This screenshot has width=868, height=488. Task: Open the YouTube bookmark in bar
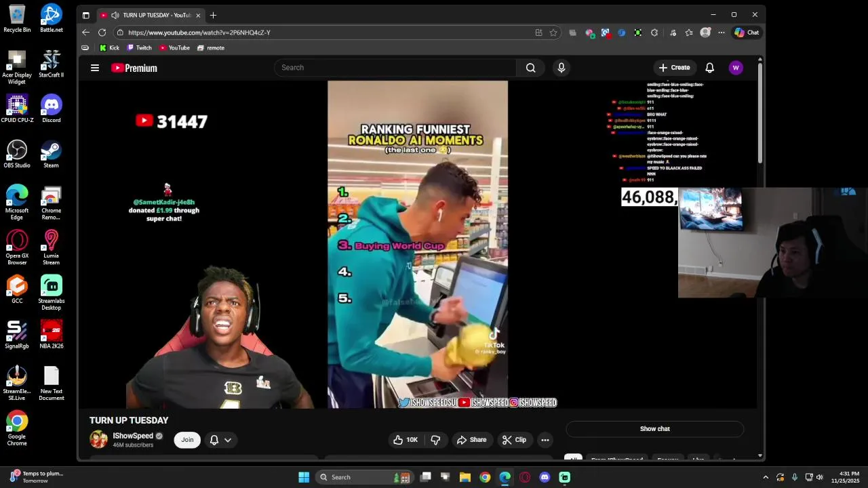coord(174,48)
